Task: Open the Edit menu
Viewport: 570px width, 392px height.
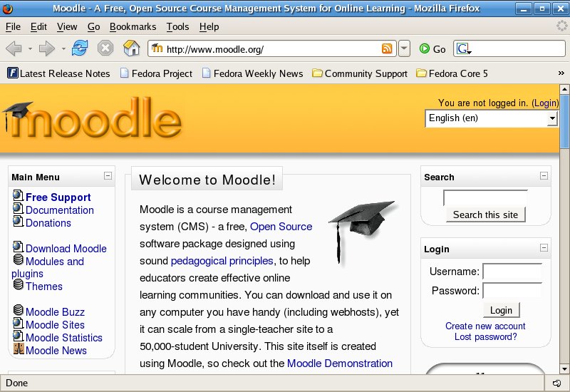Action: pos(38,26)
